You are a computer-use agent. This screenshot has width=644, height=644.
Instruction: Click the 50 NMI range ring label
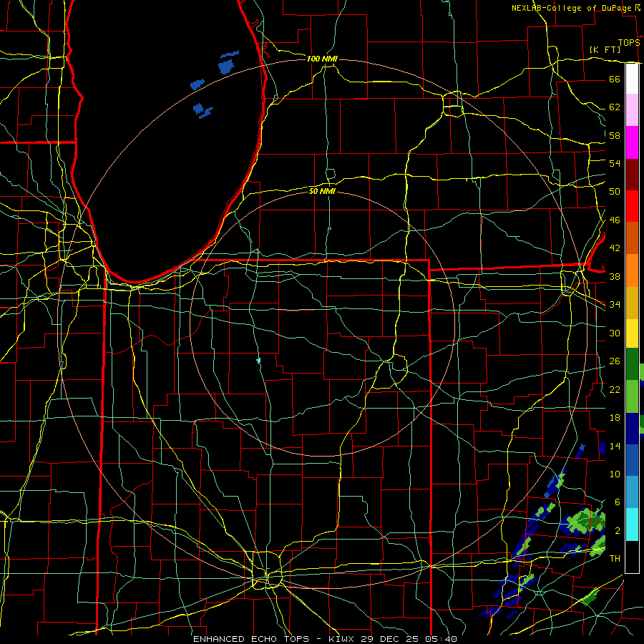pos(322,191)
